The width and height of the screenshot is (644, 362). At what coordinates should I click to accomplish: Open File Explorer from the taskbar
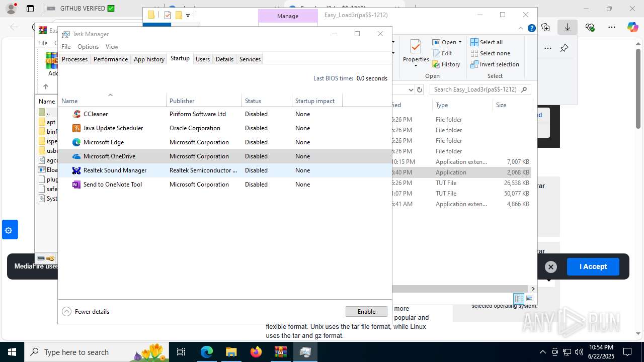pos(231,352)
